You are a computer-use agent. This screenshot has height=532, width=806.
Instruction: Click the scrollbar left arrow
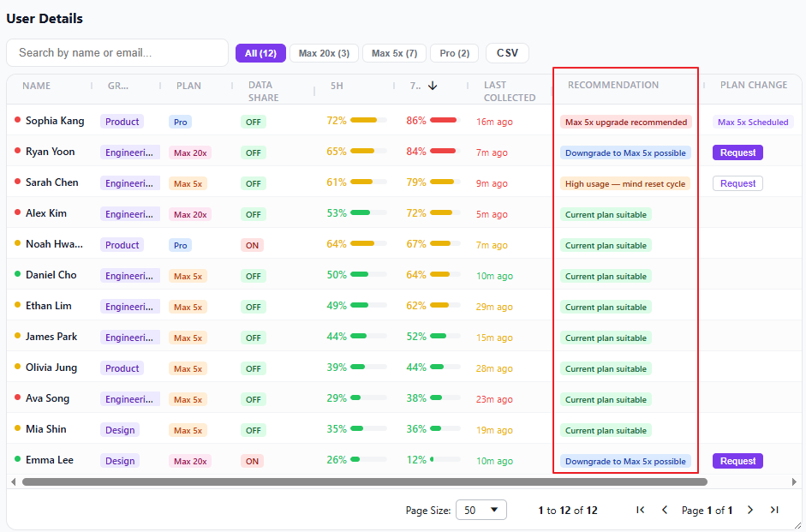(x=13, y=481)
